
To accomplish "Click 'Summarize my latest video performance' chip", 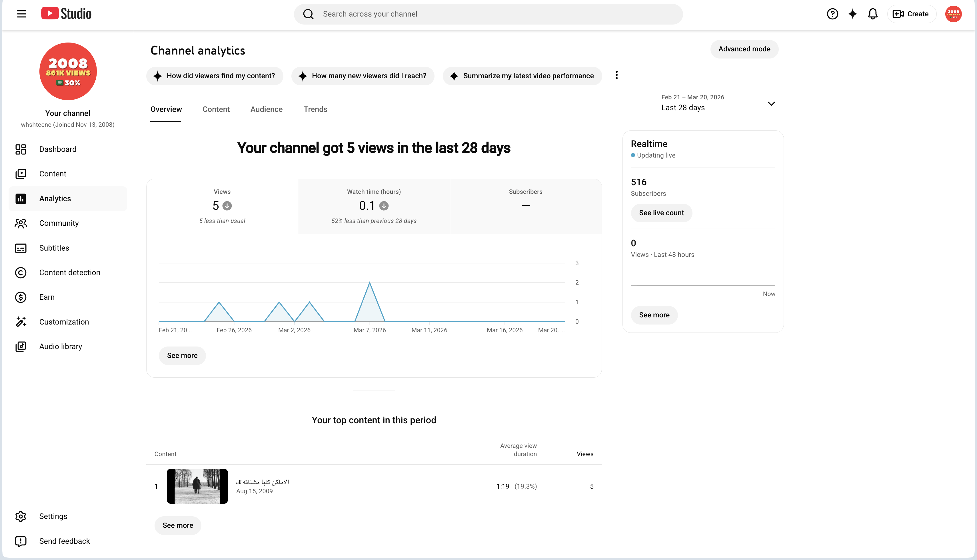I will click(522, 76).
